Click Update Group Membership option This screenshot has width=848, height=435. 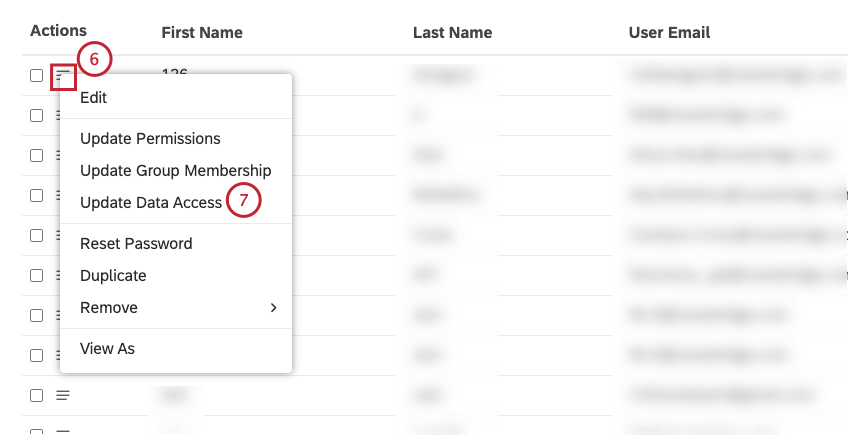coord(175,170)
